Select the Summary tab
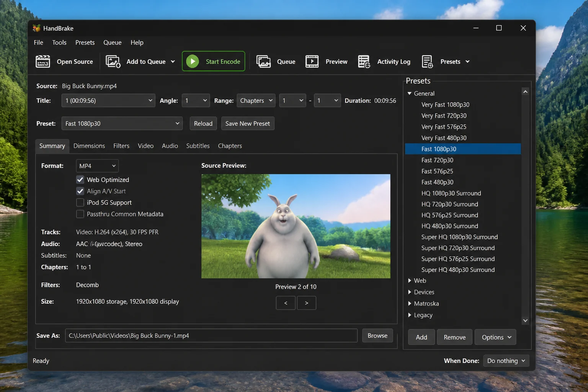 point(52,146)
